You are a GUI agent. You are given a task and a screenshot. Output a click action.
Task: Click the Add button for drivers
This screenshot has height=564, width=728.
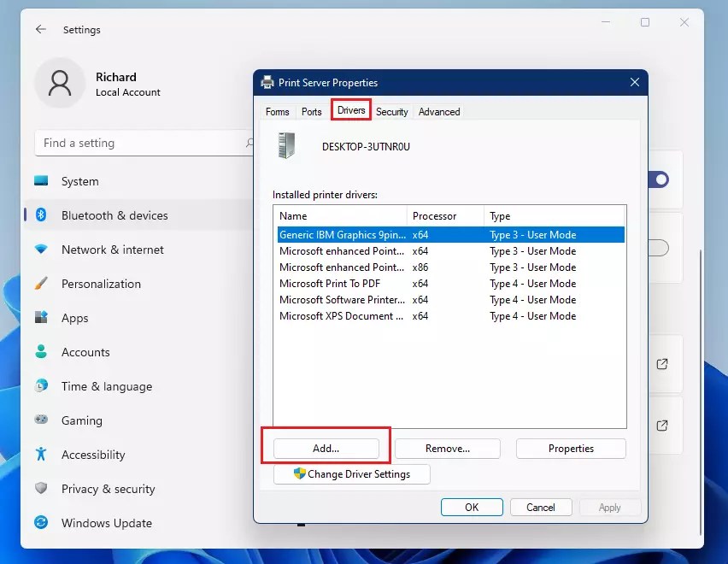coord(325,448)
